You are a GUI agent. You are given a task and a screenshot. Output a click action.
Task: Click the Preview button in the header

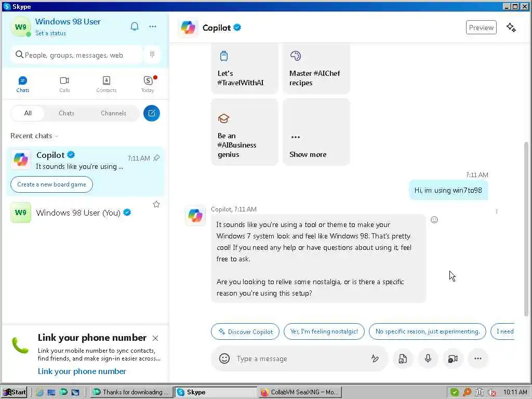coord(481,28)
